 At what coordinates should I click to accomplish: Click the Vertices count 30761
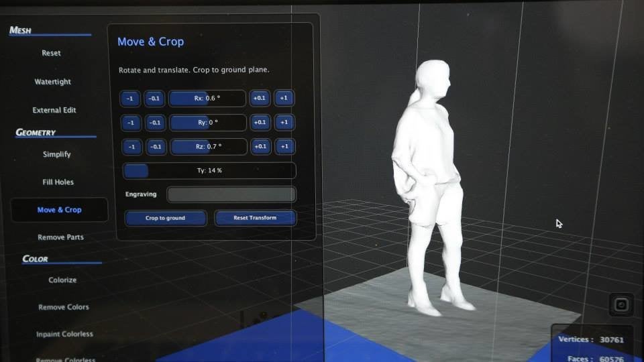(x=612, y=340)
